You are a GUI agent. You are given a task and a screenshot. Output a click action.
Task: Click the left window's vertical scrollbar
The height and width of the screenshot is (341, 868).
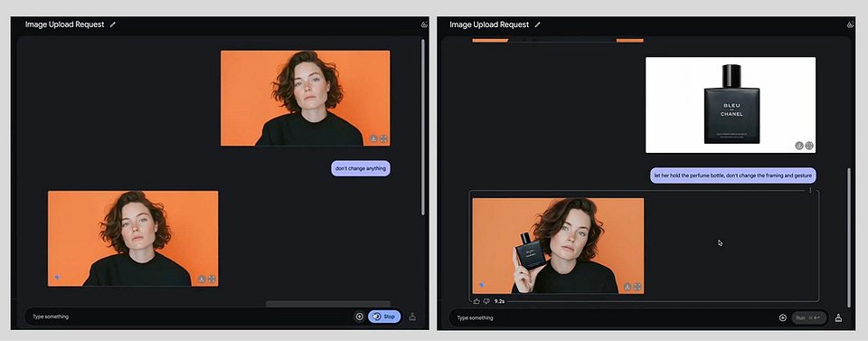tap(423, 128)
